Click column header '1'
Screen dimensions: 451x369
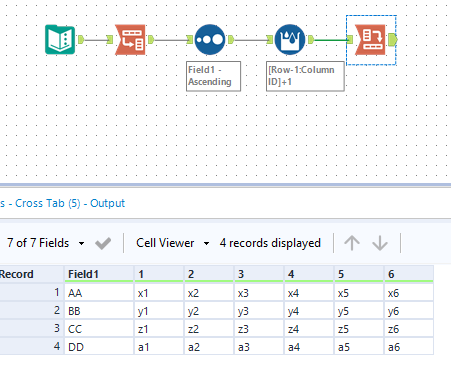pyautogui.click(x=159, y=274)
